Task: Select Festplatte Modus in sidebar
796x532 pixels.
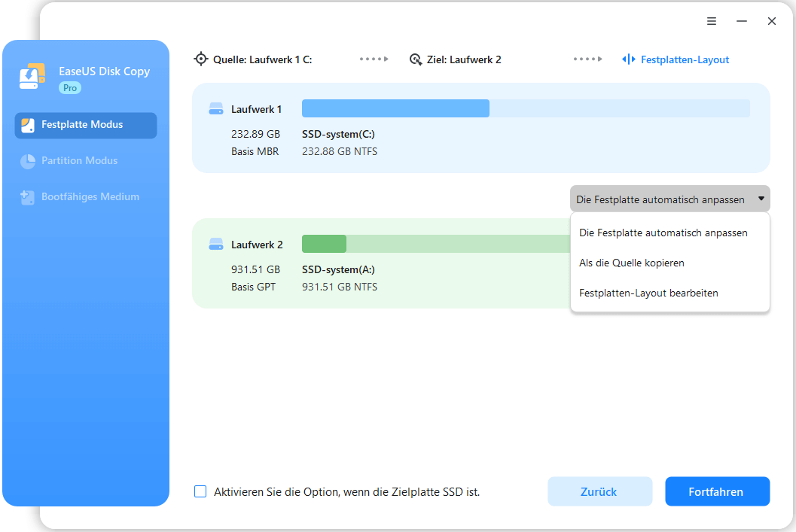Action: pyautogui.click(x=86, y=125)
